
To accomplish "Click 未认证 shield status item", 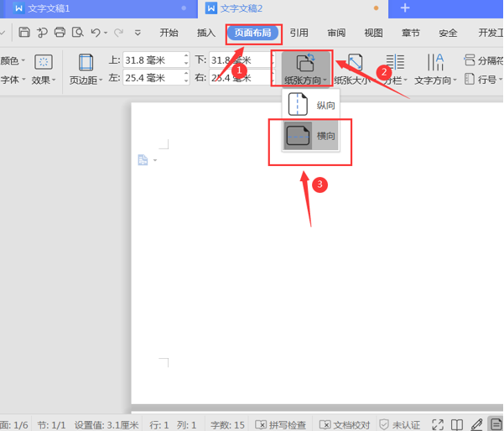I will [399, 424].
